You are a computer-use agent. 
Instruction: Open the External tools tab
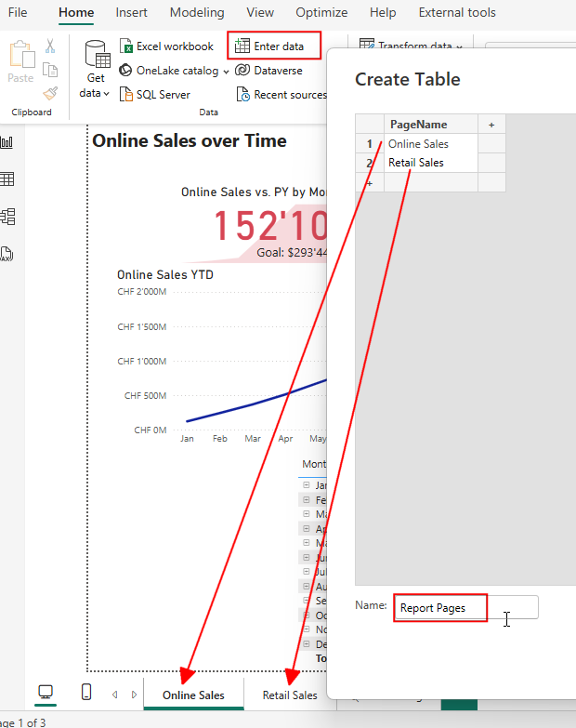click(x=457, y=12)
